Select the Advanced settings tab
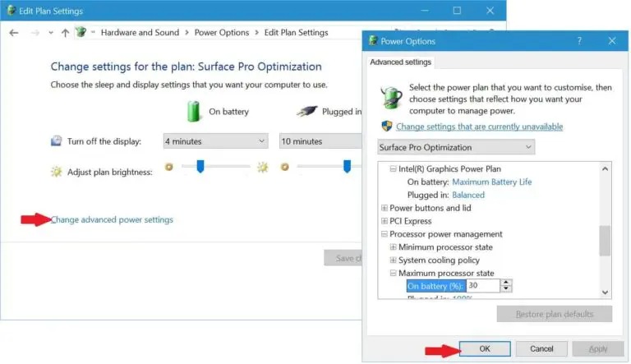Viewport: 631px width, 364px height. pyautogui.click(x=400, y=62)
